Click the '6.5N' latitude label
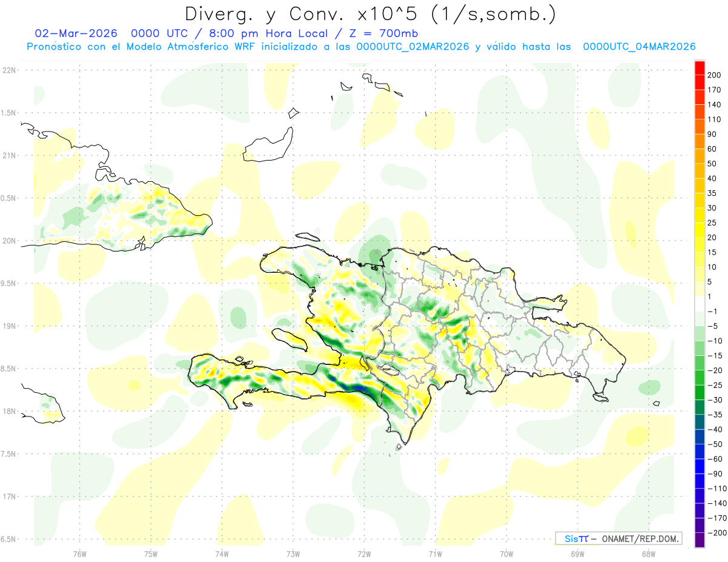 [9, 539]
